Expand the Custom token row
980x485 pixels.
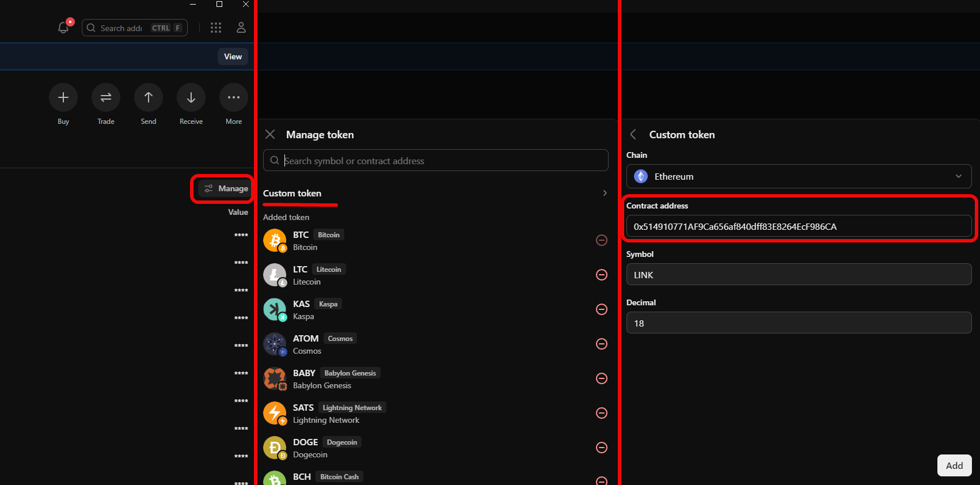(x=435, y=193)
